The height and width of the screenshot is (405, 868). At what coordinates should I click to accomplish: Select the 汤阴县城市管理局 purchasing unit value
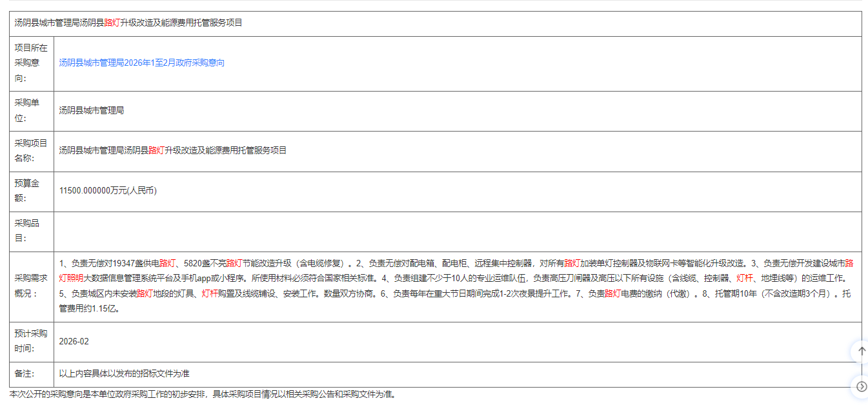tap(92, 111)
